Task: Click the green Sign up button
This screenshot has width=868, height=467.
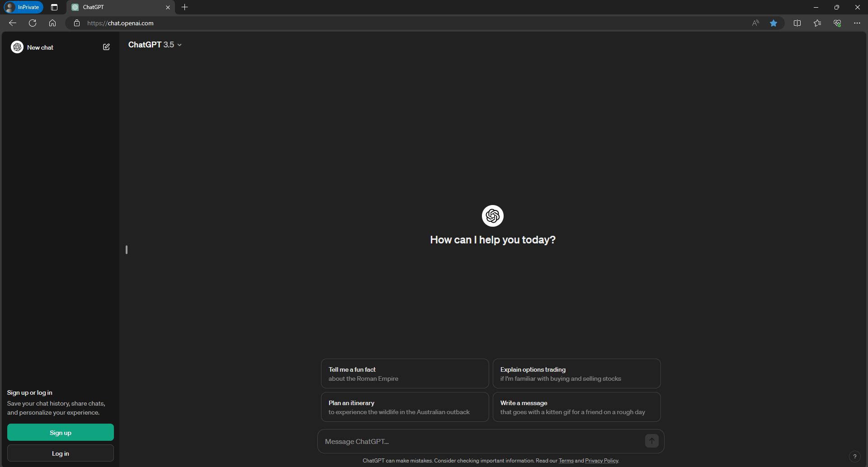Action: click(61, 432)
